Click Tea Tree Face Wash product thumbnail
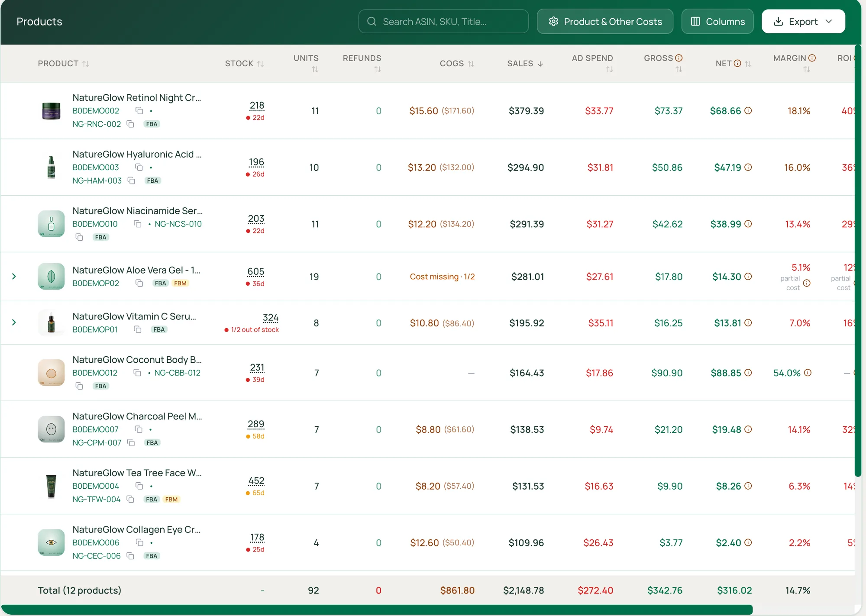Viewport: 866px width, 616px height. pos(51,486)
